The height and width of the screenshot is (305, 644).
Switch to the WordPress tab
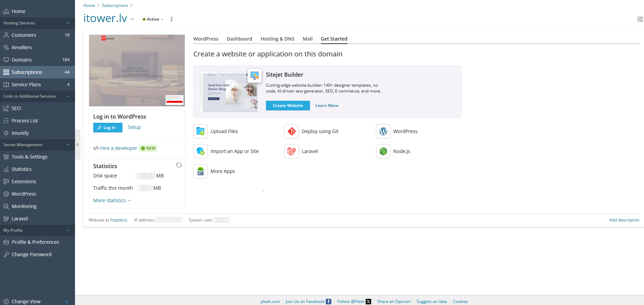pyautogui.click(x=206, y=39)
